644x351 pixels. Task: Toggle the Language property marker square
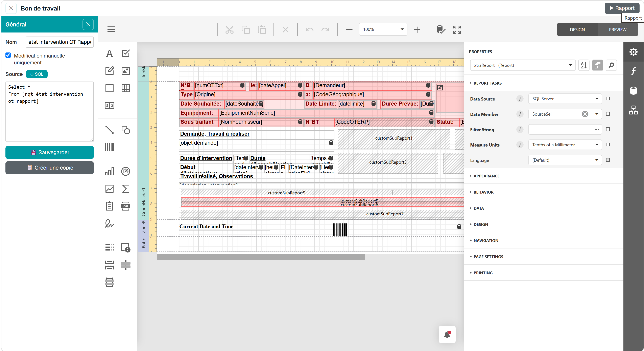click(608, 160)
